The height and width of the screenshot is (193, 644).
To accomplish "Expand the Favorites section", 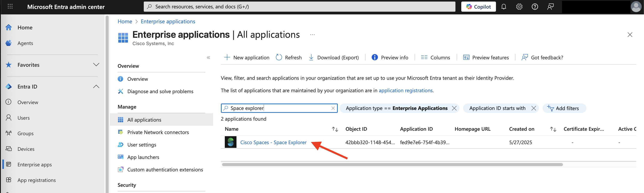I will coord(96,65).
